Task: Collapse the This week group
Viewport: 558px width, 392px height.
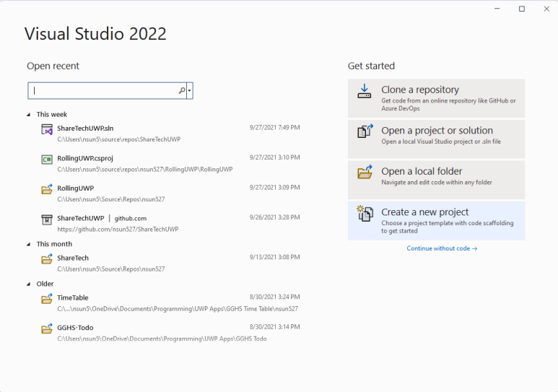Action: point(28,115)
